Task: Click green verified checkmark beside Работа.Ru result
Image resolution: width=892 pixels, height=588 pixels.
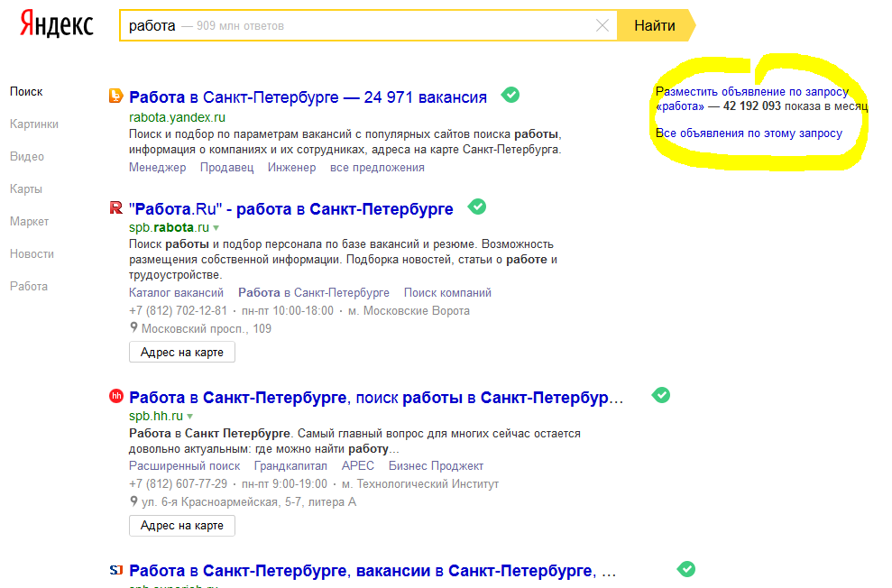Action: point(477,207)
